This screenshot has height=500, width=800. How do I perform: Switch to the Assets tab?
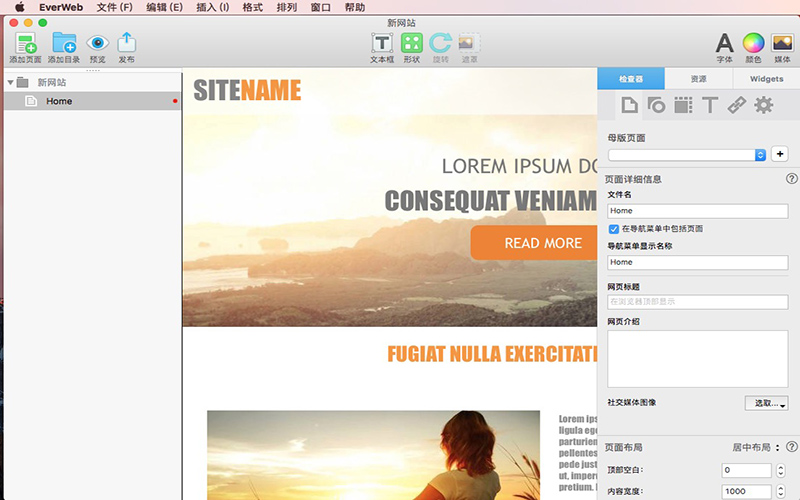698,79
